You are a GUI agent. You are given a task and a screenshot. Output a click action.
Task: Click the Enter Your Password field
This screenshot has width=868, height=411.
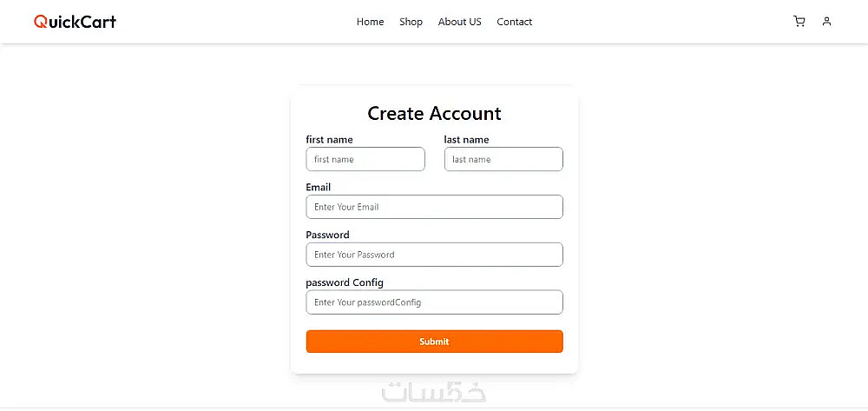434,255
